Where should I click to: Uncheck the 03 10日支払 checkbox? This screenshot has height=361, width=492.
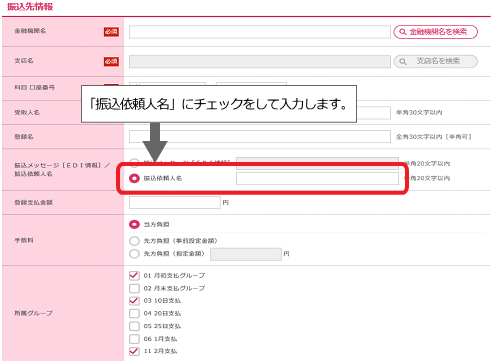click(134, 301)
